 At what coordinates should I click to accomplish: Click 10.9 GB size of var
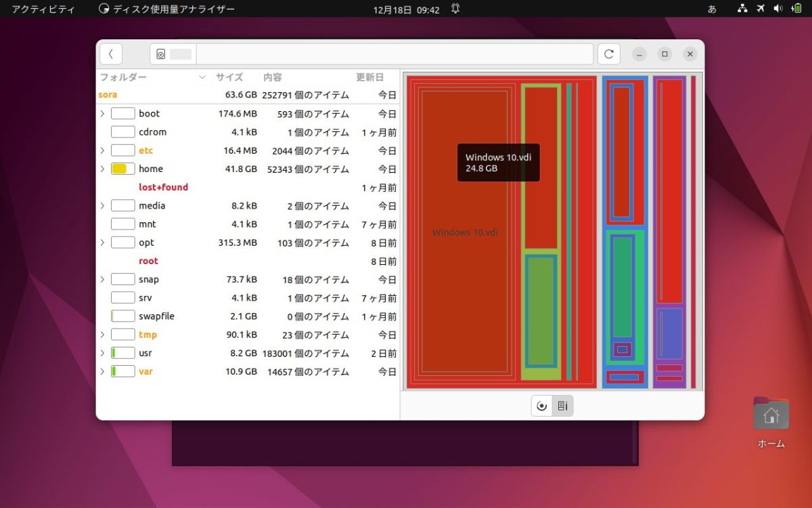pyautogui.click(x=241, y=371)
